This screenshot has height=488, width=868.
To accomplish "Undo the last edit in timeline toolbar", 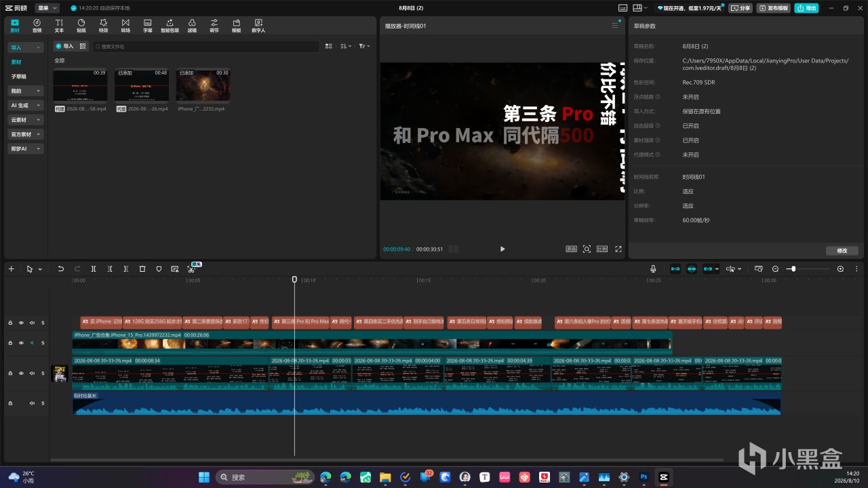I will point(60,269).
